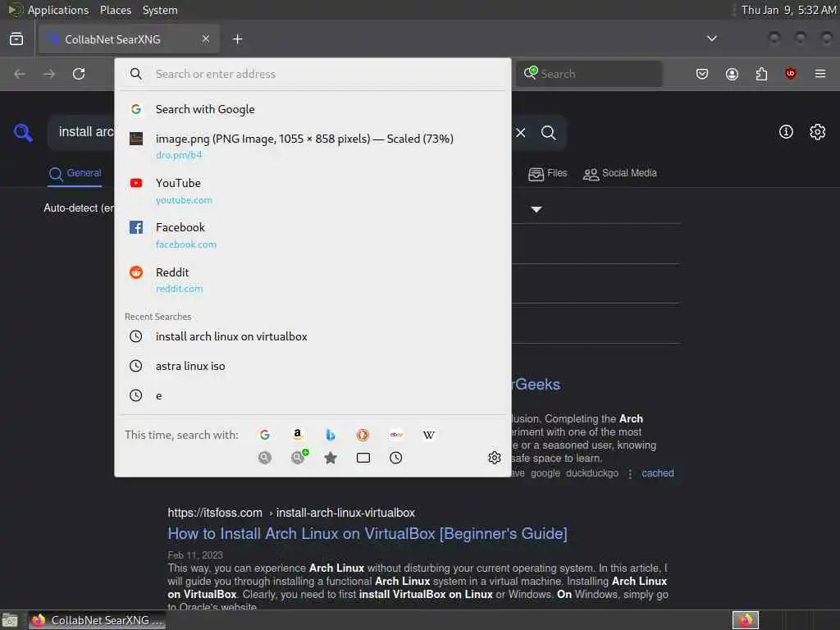
Task: Go forward to next page
Action: click(x=49, y=74)
